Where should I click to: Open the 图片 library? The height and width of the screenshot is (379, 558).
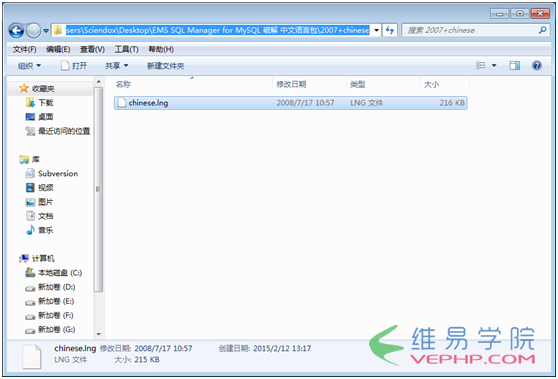(x=46, y=202)
